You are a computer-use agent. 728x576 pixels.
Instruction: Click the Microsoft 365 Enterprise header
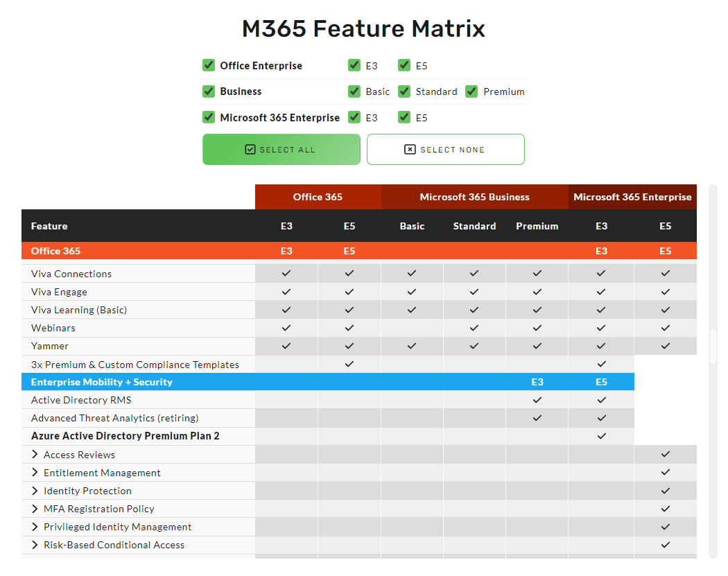pos(632,197)
